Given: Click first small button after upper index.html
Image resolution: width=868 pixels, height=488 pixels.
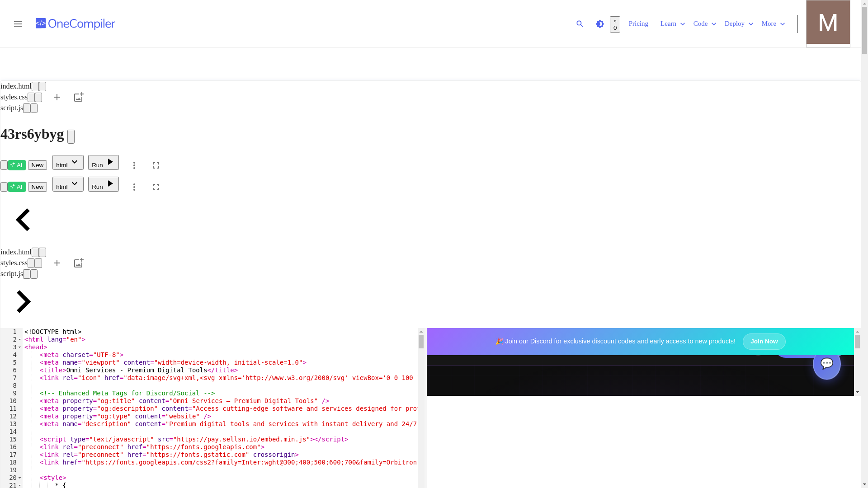Looking at the screenshot, I should (x=35, y=86).
